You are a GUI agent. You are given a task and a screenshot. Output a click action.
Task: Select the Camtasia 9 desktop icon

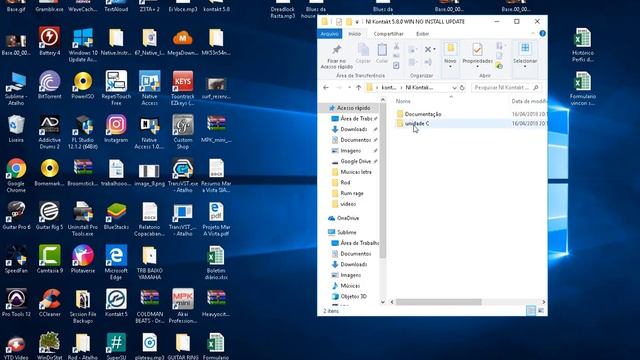(x=49, y=259)
